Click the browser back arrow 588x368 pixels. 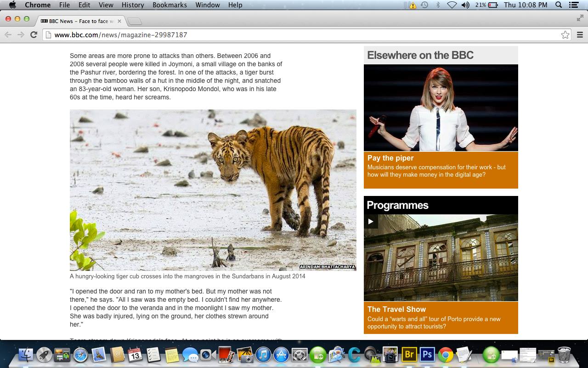[8, 35]
